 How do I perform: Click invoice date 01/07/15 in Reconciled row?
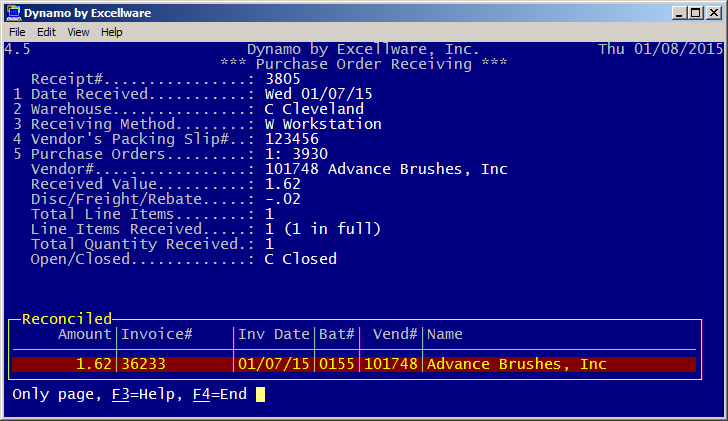[x=274, y=364]
